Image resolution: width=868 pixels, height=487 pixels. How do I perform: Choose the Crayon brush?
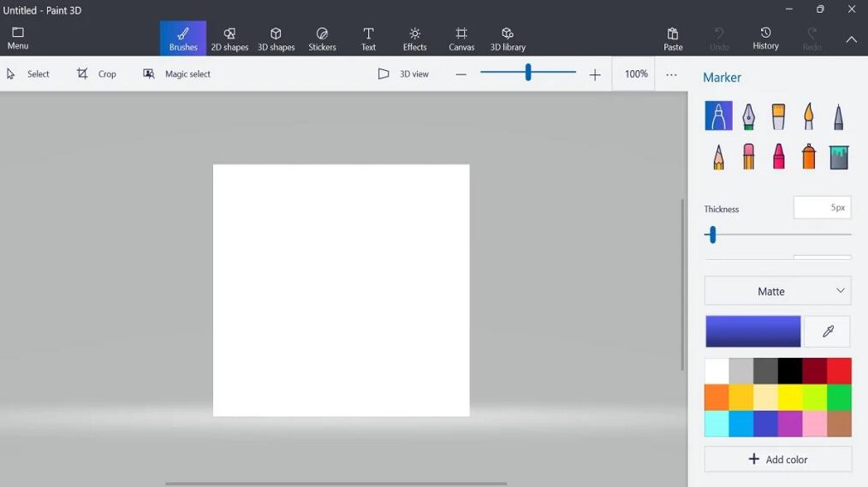(x=778, y=157)
